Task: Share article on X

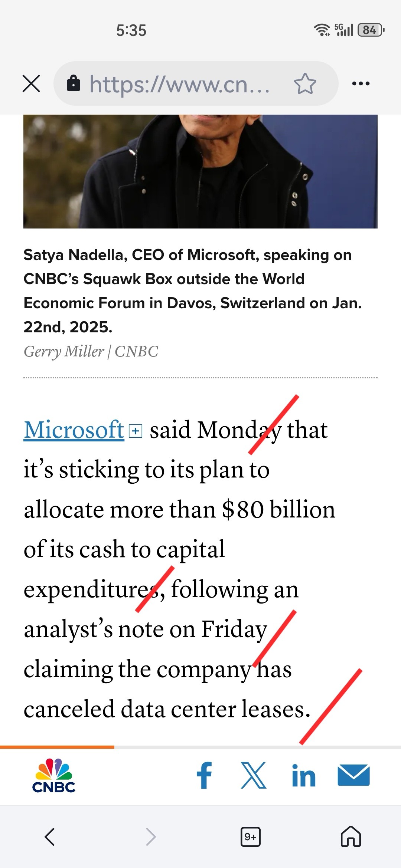Action: click(x=254, y=776)
